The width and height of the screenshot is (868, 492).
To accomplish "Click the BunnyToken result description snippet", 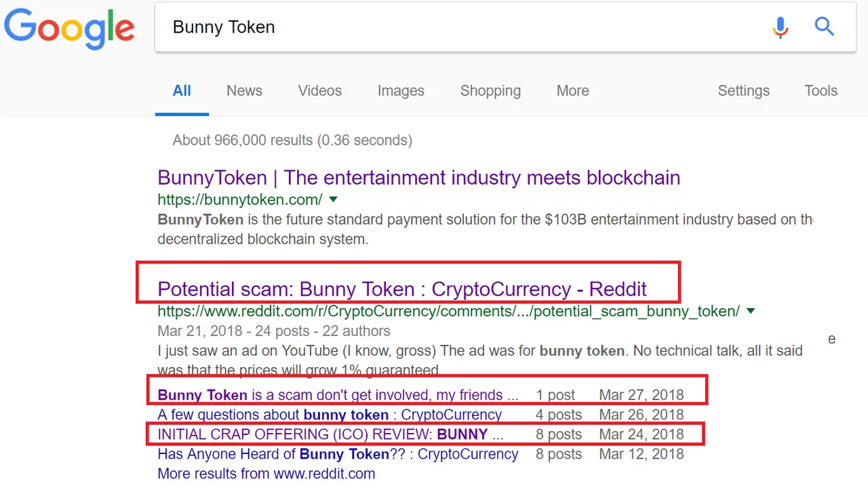I will pyautogui.click(x=485, y=229).
